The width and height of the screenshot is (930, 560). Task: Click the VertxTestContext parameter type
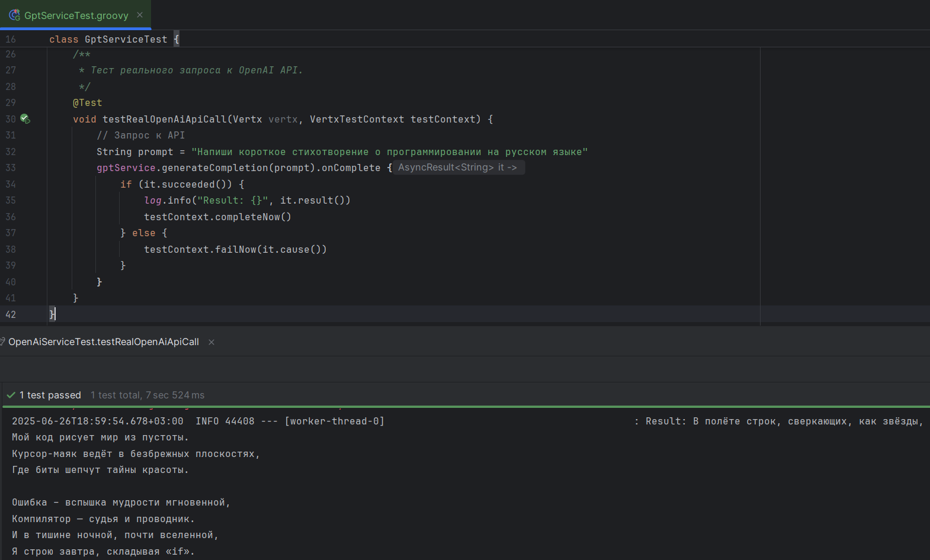[357, 119]
